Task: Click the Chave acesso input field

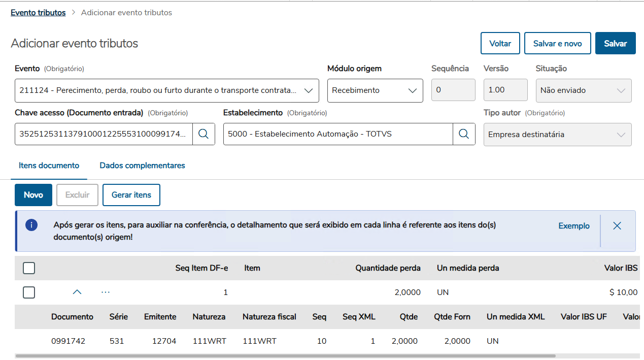Action: (104, 134)
